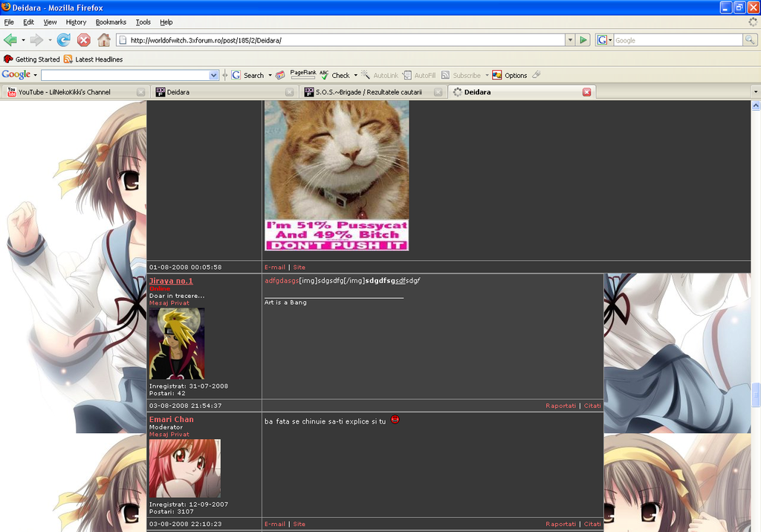Screen dimensions: 761x532
Task: Click the highlighter pen toolbar icon
Action: 537,75
